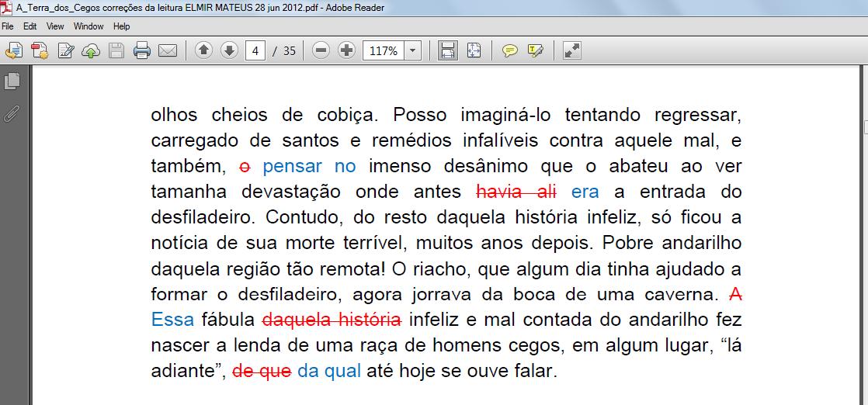Select the highlight text tool
Image resolution: width=868 pixels, height=405 pixels.
click(535, 51)
